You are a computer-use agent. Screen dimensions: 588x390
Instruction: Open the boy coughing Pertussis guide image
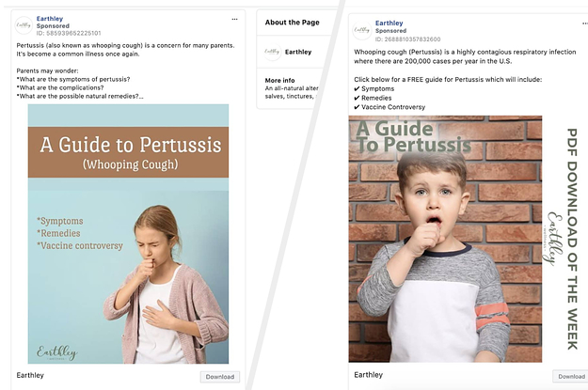pyautogui.click(x=445, y=244)
